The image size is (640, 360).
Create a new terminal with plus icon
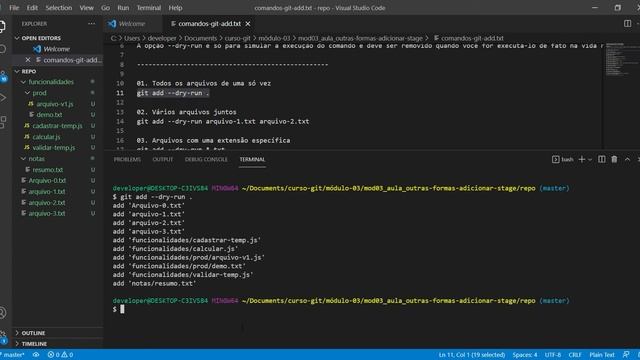pos(582,159)
